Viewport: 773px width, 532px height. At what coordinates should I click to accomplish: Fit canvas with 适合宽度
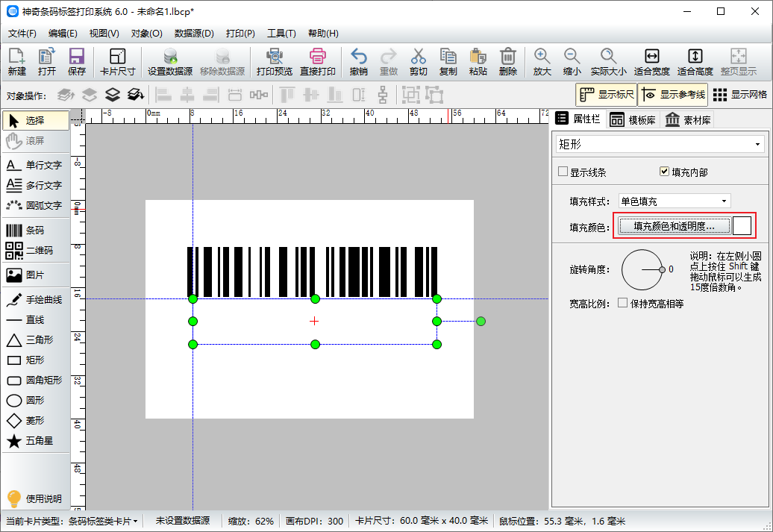click(651, 62)
